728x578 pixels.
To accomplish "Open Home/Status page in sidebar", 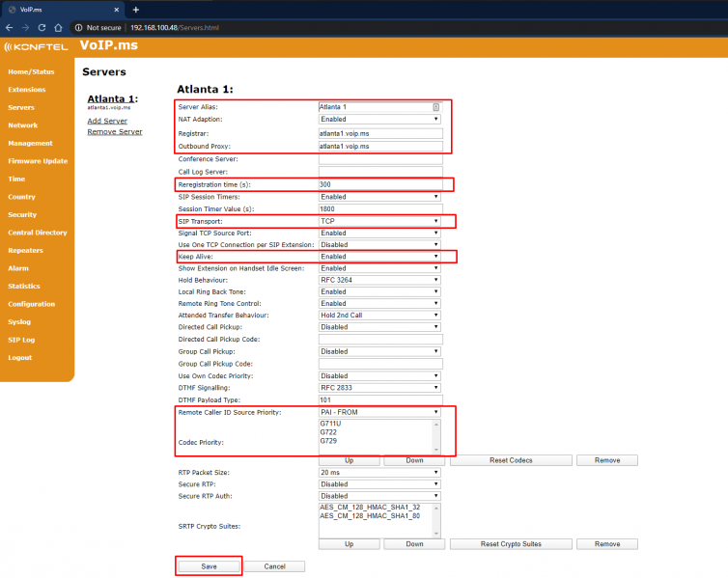I will pos(31,72).
